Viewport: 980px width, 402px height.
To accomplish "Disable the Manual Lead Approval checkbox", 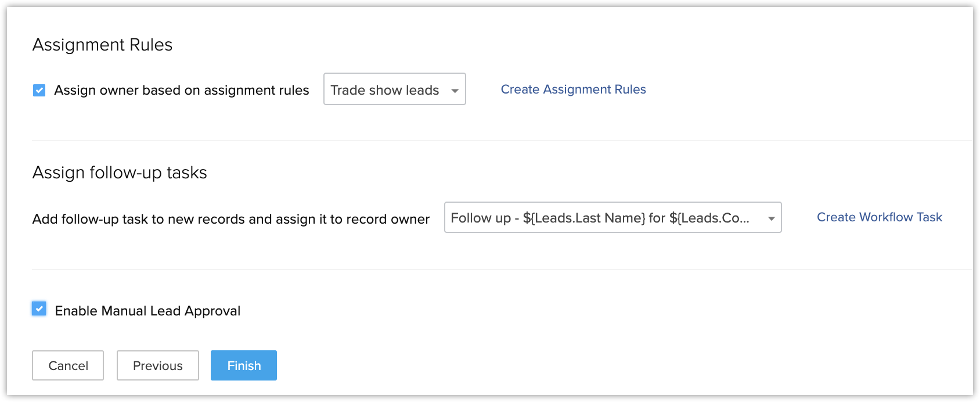I will [x=39, y=309].
